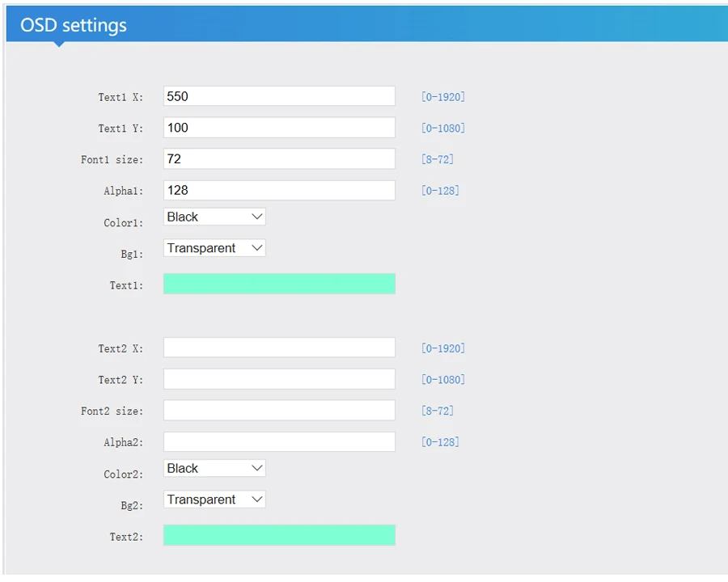
Task: Click the Alpha2 input field
Action: point(279,442)
